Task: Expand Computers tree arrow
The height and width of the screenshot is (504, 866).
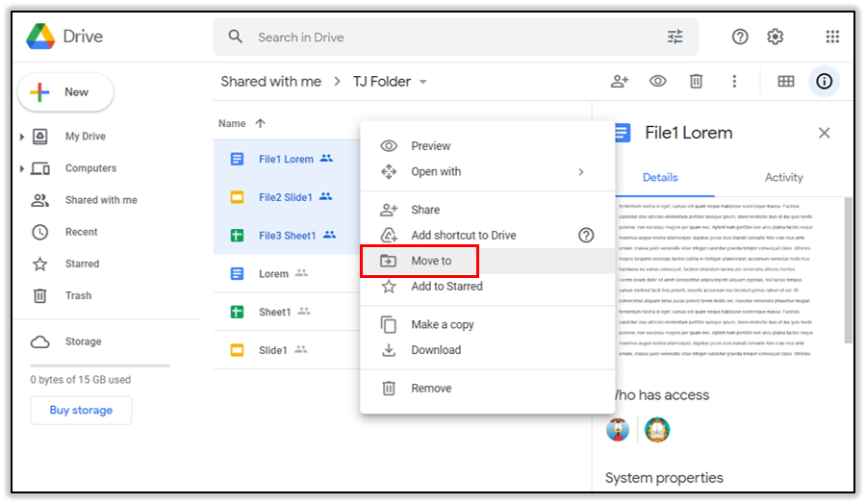Action: (x=22, y=168)
